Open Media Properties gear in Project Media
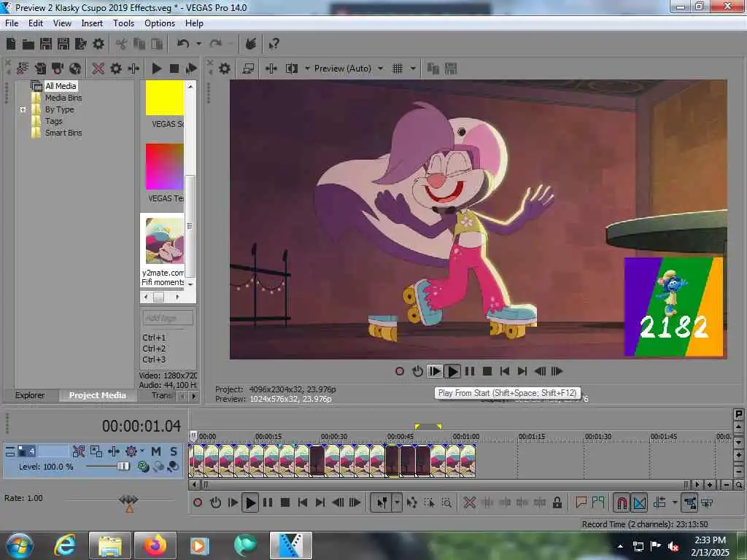 [x=116, y=69]
